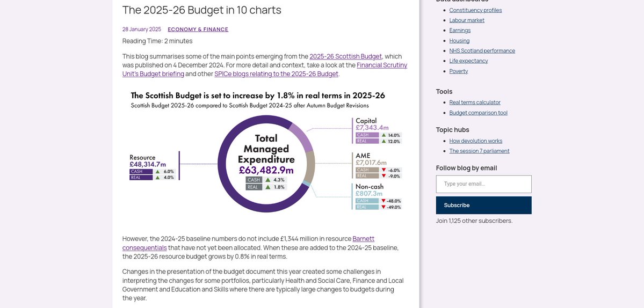
Task: Click the Non-cash £807.3m label in chart
Action: tap(370, 190)
